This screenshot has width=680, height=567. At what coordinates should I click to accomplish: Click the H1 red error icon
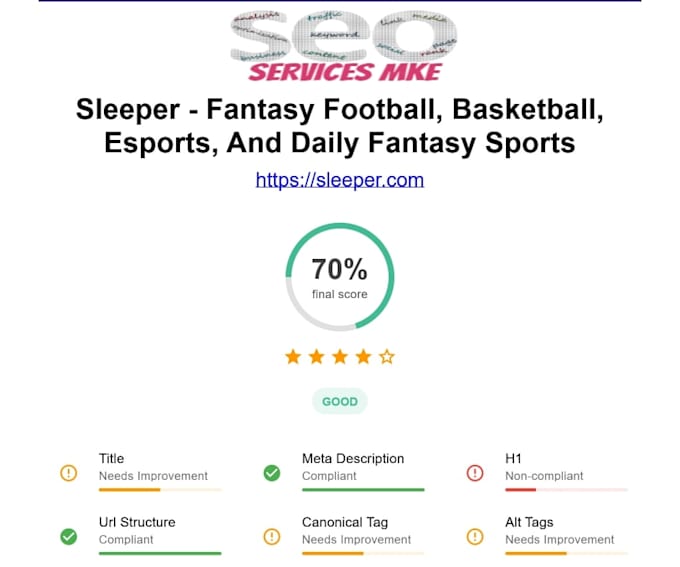[475, 472]
